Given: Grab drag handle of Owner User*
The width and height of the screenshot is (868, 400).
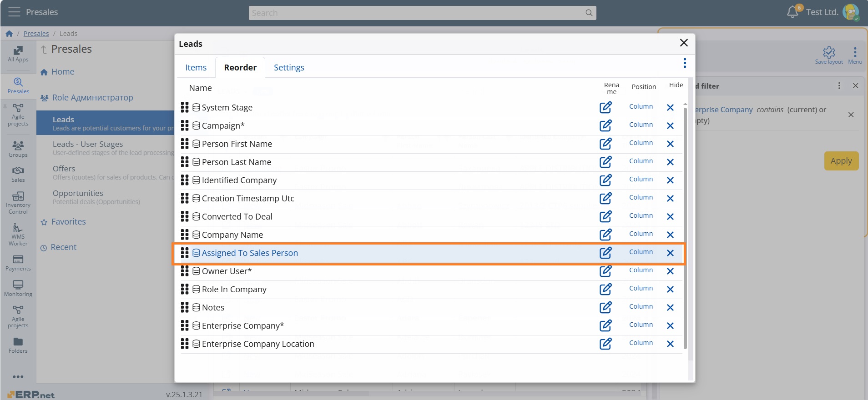Looking at the screenshot, I should click(185, 271).
